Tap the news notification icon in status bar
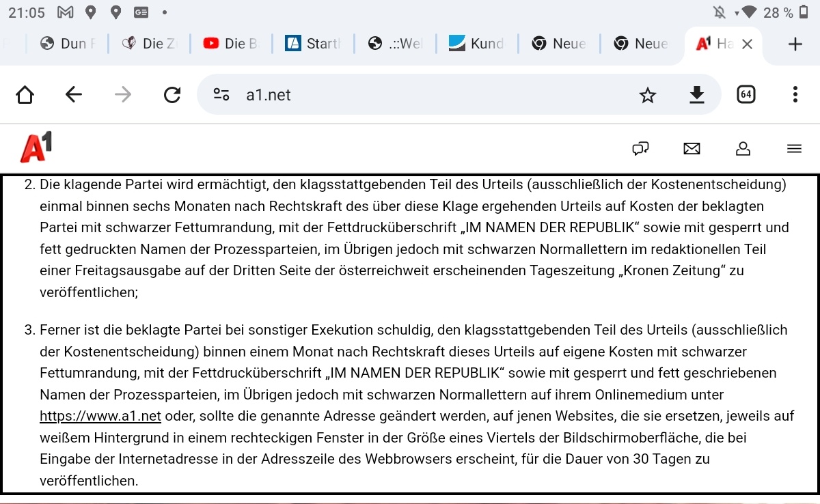The height and width of the screenshot is (504, 820). pos(141,12)
